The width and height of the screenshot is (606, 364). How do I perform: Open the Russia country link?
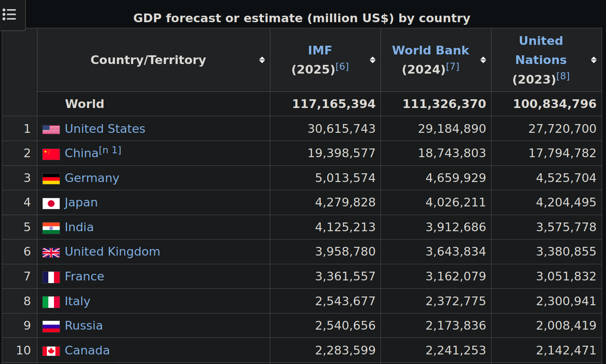[84, 326]
